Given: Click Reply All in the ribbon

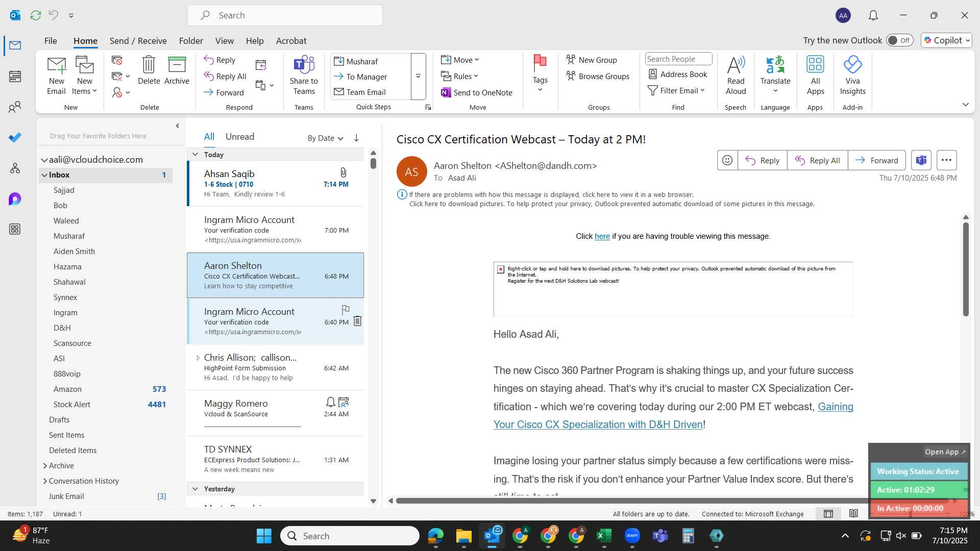Looking at the screenshot, I should coord(225,76).
